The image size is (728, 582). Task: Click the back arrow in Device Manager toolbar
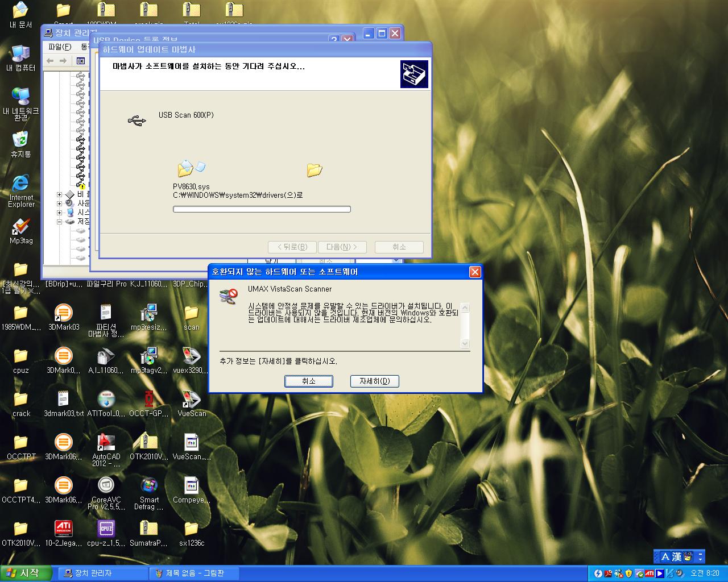point(50,61)
